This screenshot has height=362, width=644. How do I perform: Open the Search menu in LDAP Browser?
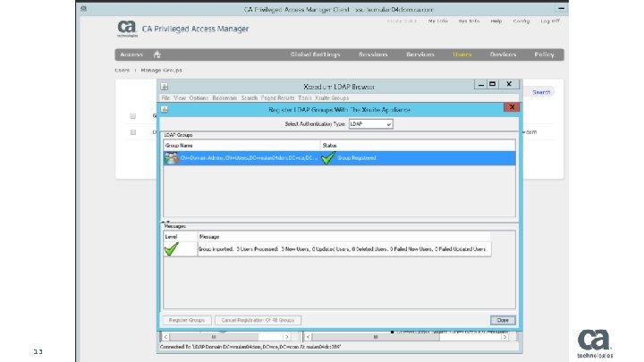click(x=249, y=98)
